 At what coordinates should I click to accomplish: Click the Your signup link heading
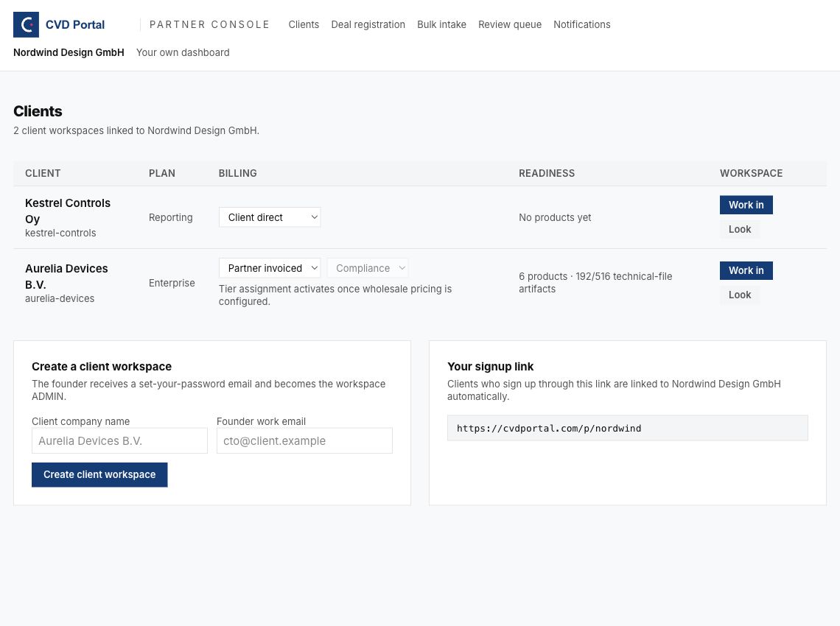[490, 367]
